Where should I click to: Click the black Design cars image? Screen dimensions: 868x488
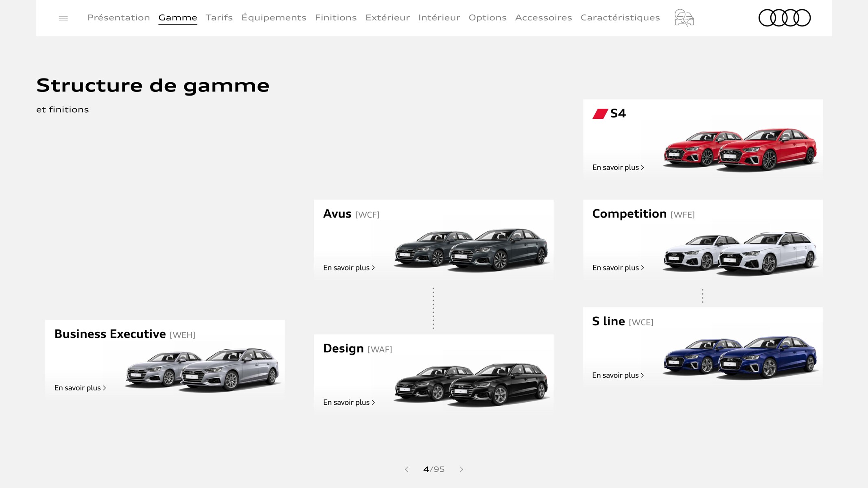[471, 385]
